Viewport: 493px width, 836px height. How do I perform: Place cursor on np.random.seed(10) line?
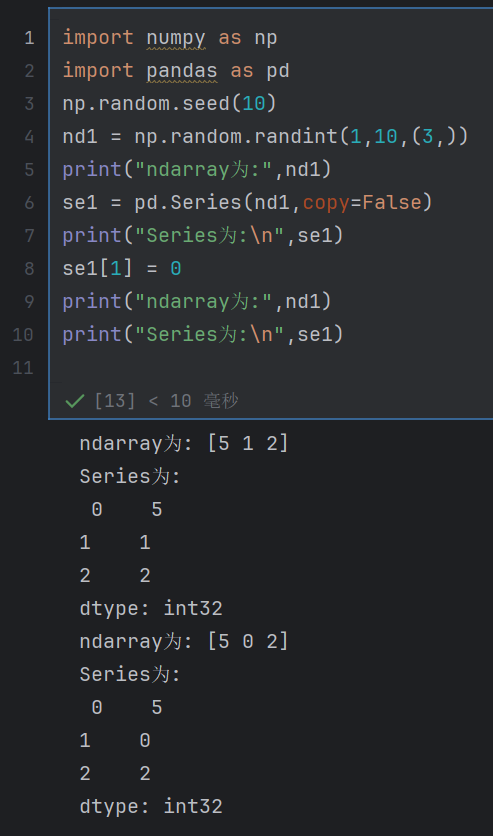pos(169,104)
